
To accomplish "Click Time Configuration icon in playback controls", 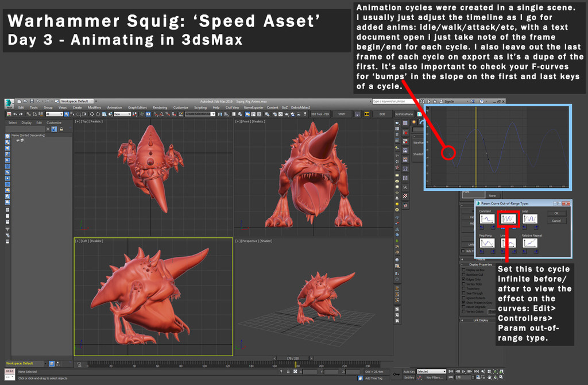I will tap(478, 377).
